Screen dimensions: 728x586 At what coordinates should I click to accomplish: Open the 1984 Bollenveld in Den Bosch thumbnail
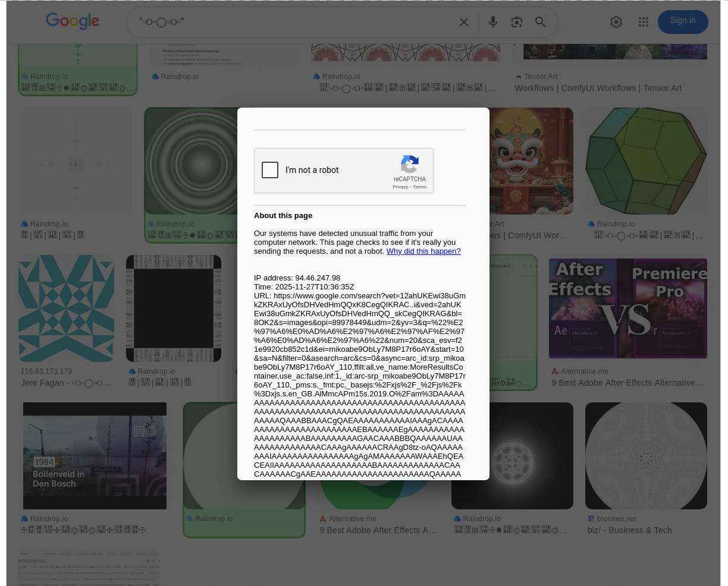pos(95,456)
